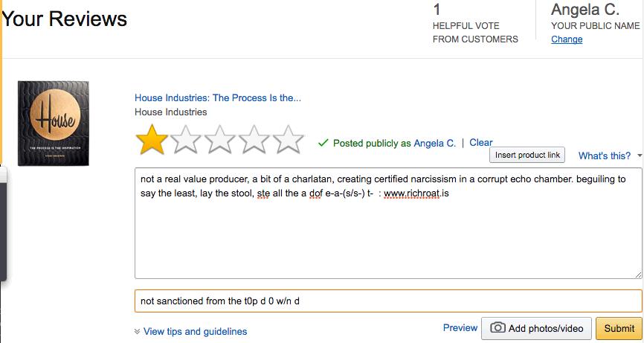Set rating to two stars

point(186,140)
